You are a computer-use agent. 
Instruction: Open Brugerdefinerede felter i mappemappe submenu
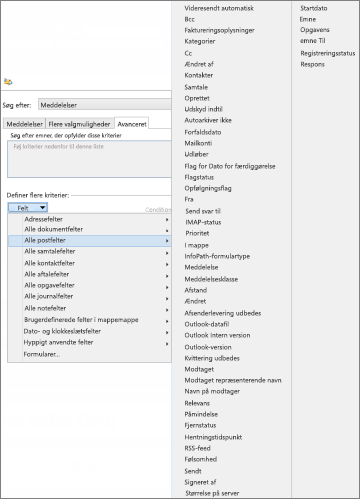[89, 320]
